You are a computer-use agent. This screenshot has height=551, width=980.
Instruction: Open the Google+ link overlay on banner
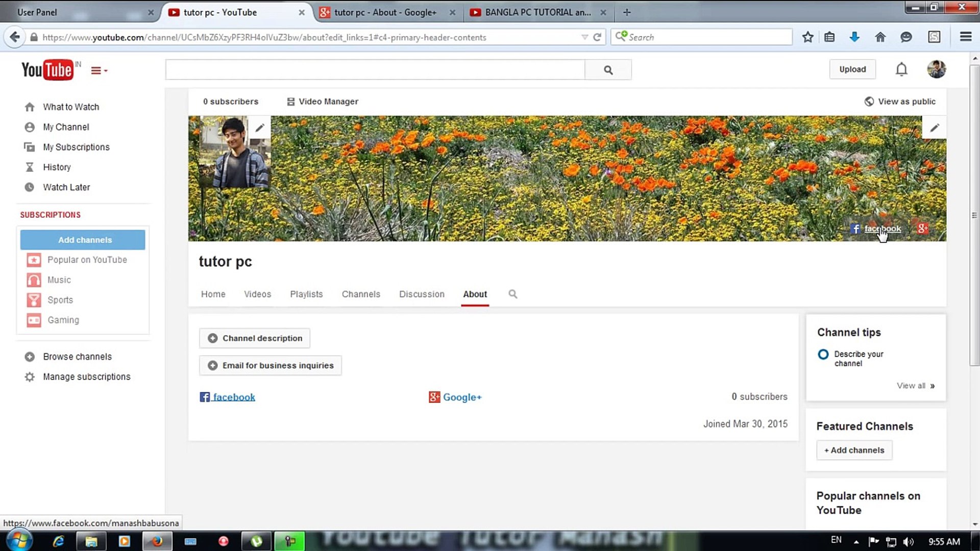point(923,229)
